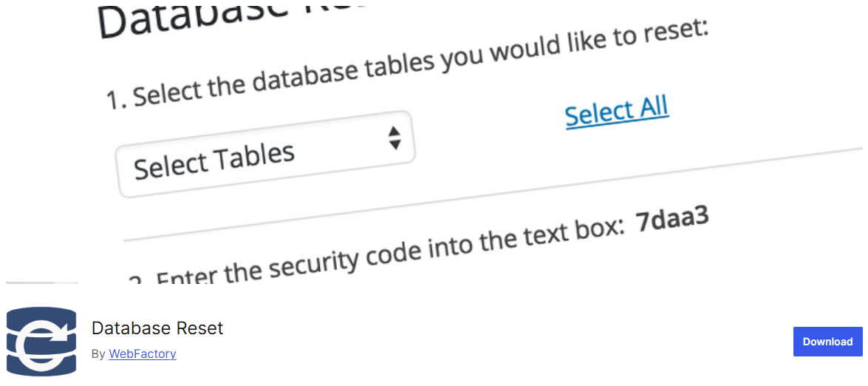The image size is (868, 386).
Task: Click the blue Download button
Action: [x=827, y=342]
